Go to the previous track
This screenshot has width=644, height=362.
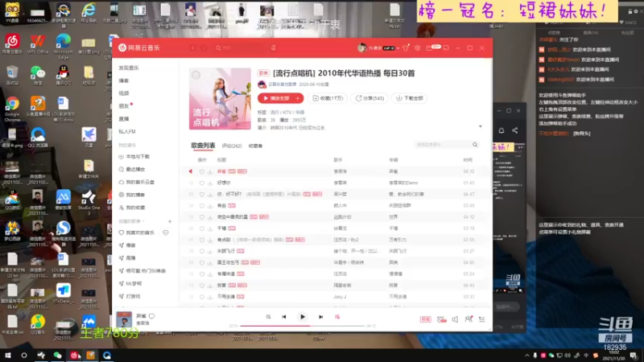[x=284, y=317]
